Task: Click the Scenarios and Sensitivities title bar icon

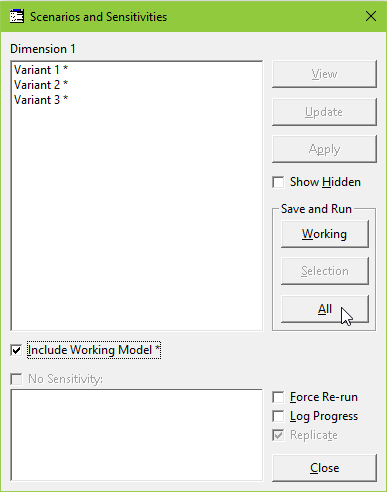Action: click(17, 16)
